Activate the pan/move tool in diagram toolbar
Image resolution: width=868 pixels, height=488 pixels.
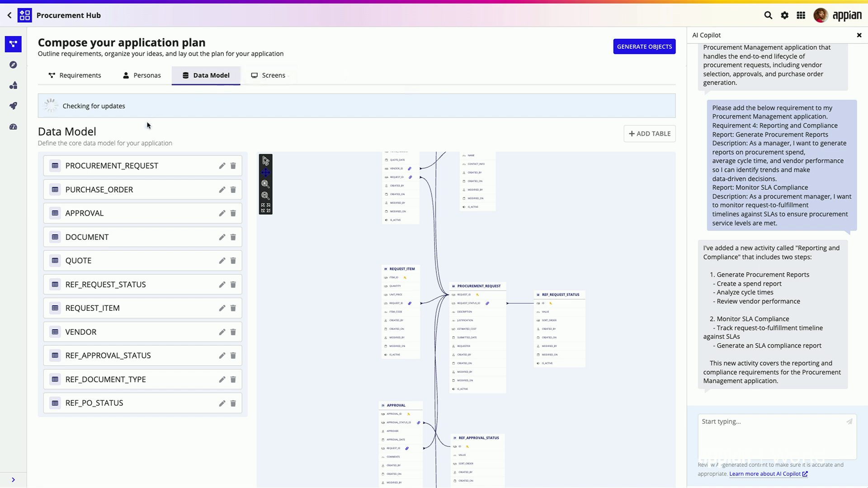265,173
